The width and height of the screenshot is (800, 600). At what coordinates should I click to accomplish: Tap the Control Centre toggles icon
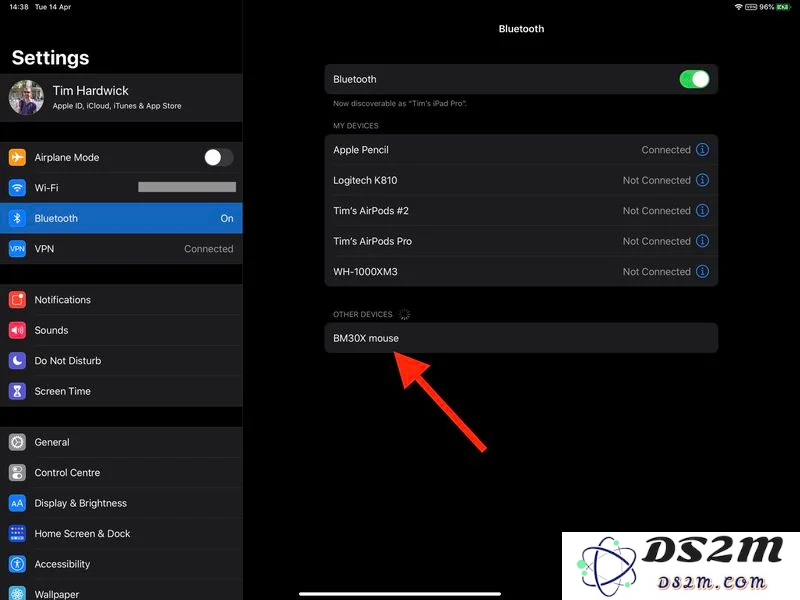pos(17,472)
